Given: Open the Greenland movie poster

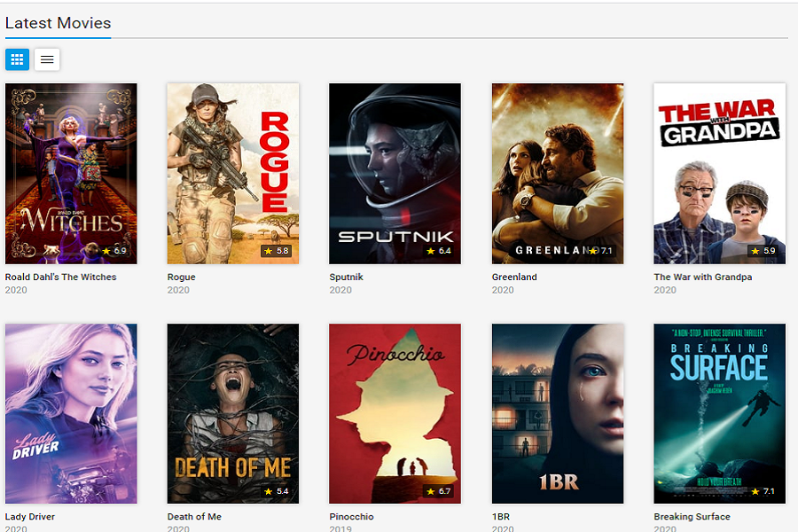Looking at the screenshot, I should pyautogui.click(x=558, y=174).
